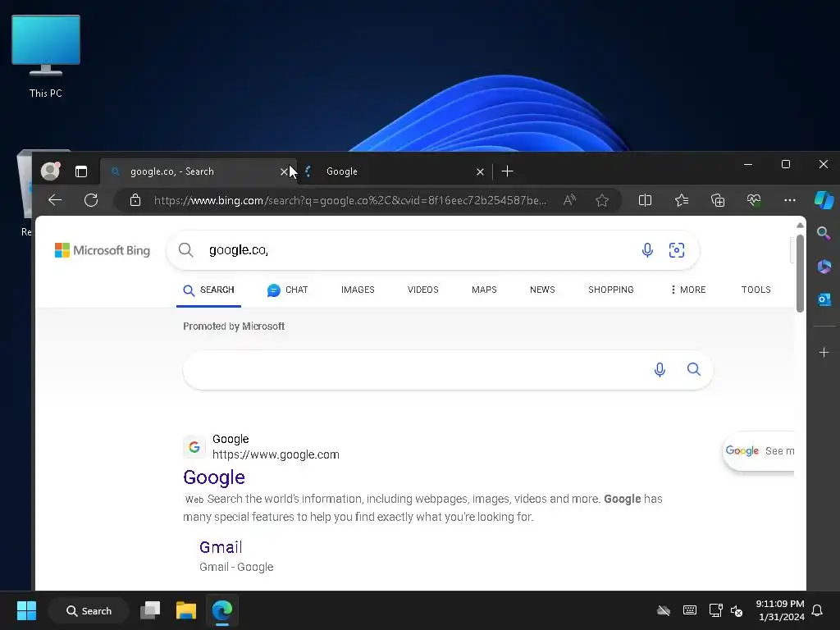Open the Gmail sublink
The image size is (840, 630).
[221, 547]
